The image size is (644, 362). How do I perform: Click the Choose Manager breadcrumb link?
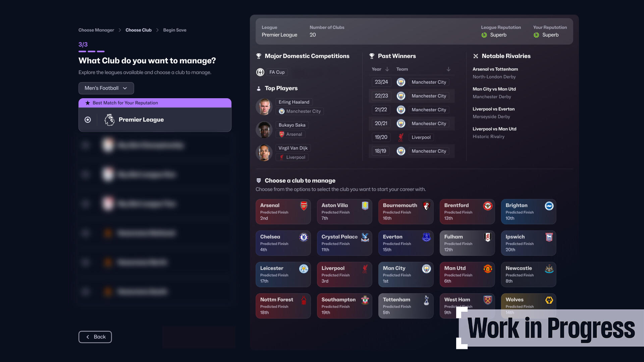pyautogui.click(x=96, y=30)
